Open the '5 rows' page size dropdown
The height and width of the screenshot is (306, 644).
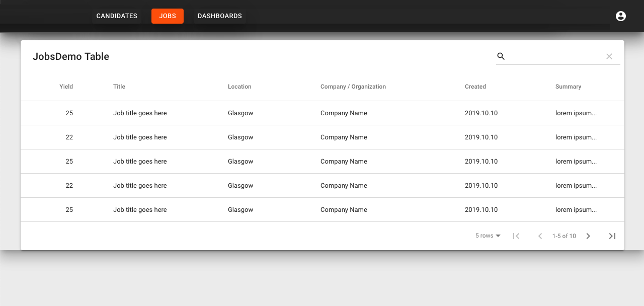(488, 236)
